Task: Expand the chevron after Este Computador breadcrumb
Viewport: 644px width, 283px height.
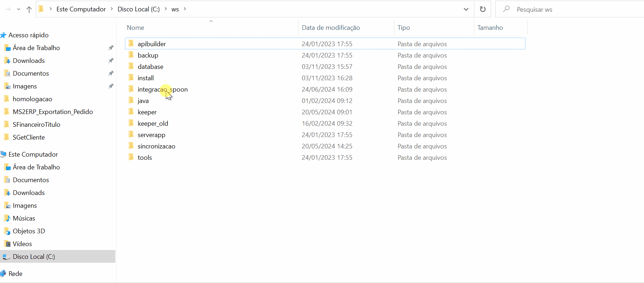Action: click(111, 9)
